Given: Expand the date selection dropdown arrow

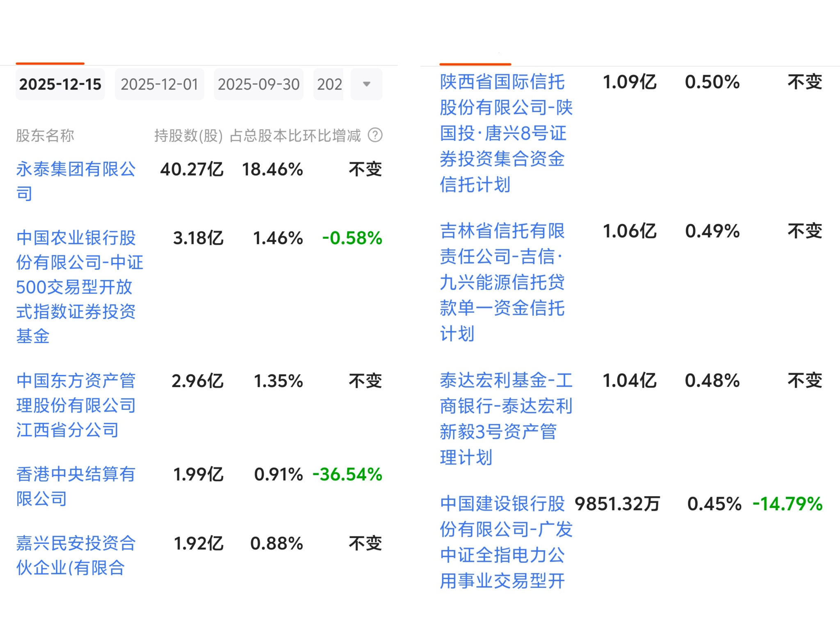Looking at the screenshot, I should 366,84.
